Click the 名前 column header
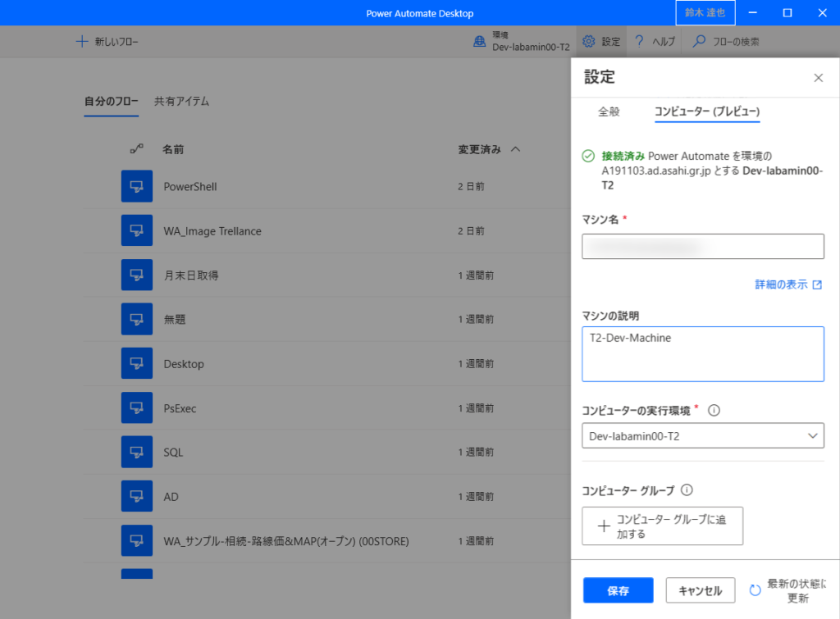 tap(173, 149)
